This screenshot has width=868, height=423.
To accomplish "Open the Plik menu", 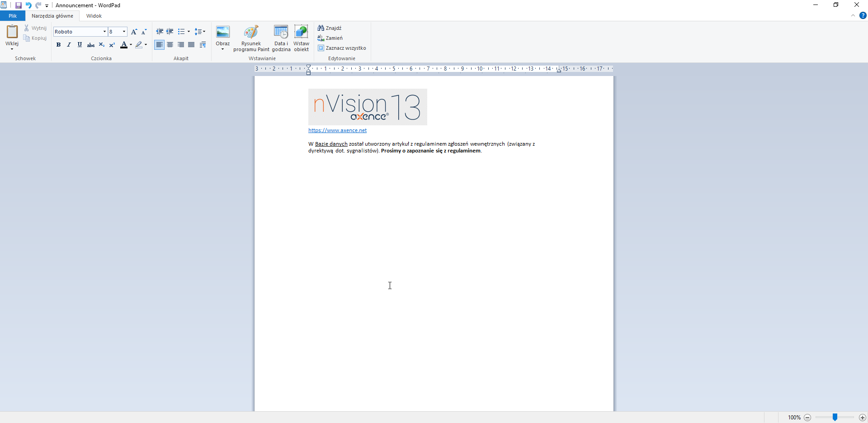I will [x=13, y=15].
